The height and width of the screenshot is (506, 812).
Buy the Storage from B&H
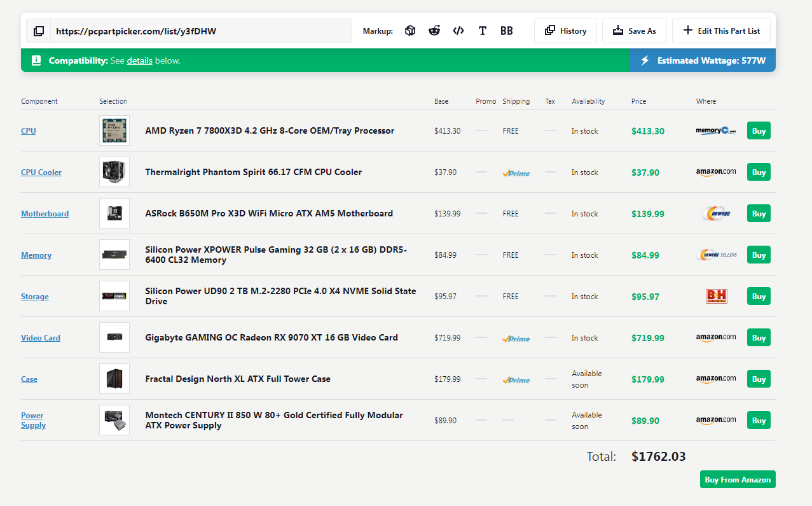[x=759, y=296]
